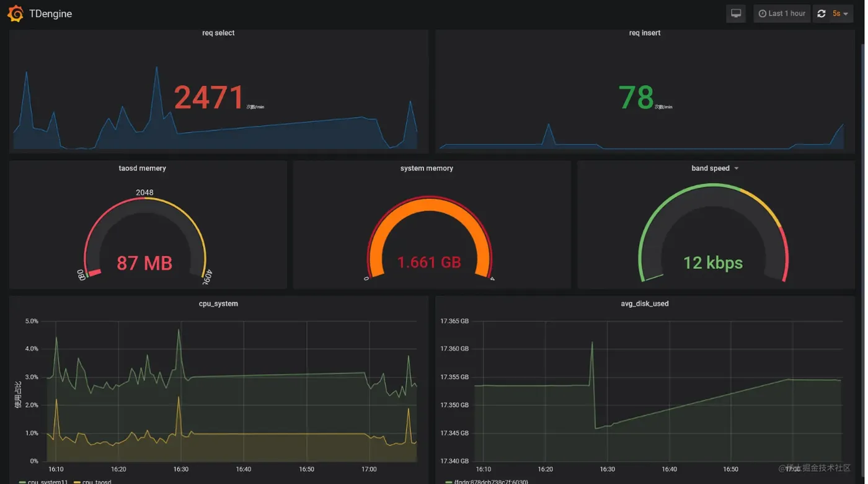868x484 pixels.
Task: Open the 5s refresh interval dropdown
Action: 841,14
